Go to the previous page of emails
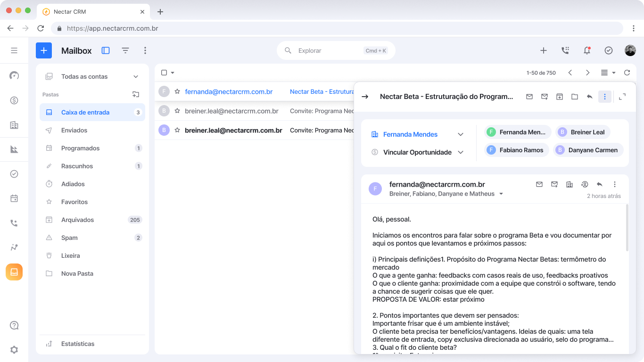This screenshot has height=362, width=644. [570, 73]
